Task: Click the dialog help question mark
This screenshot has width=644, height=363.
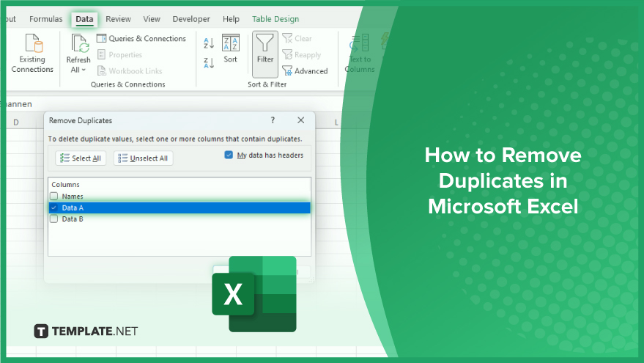Action: (273, 120)
